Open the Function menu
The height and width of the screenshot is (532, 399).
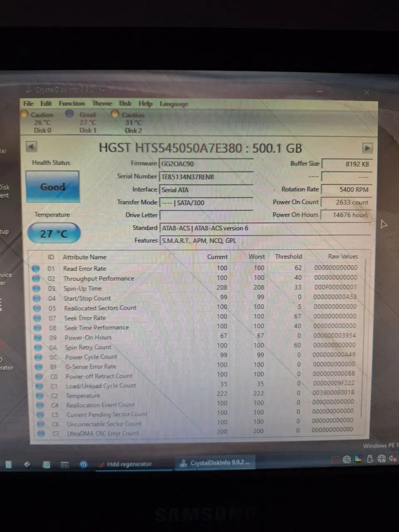[x=71, y=103]
